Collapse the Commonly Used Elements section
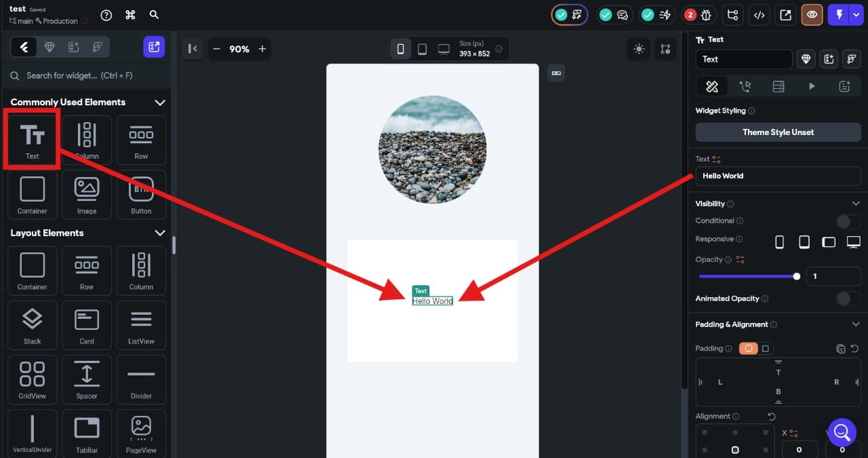Screen dimensions: 868x458 point(160,102)
